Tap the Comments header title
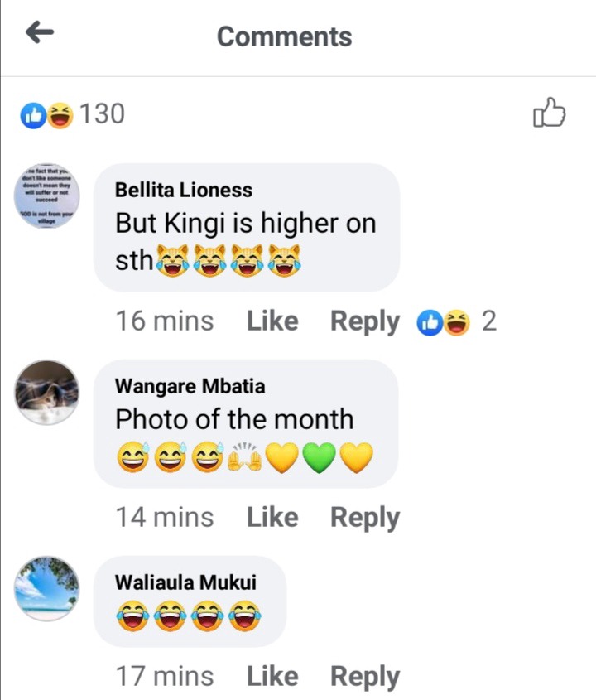Screen dimensions: 596x700 click(x=285, y=36)
